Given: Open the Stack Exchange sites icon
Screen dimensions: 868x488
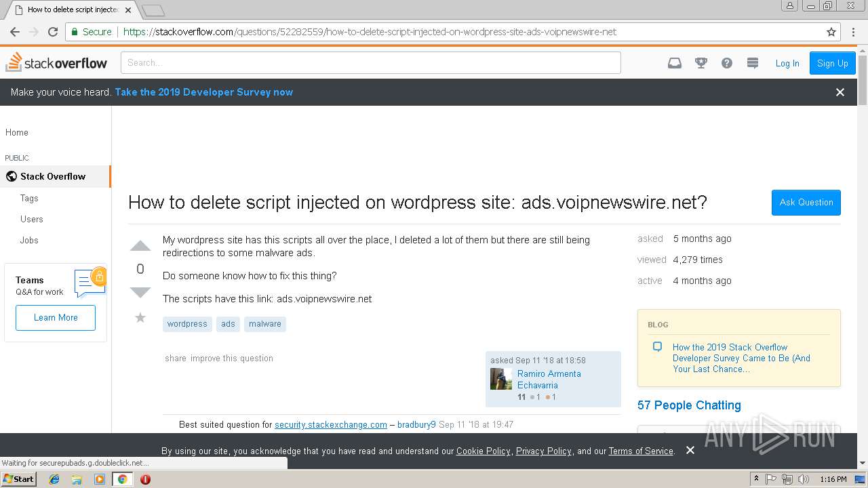Looking at the screenshot, I should point(752,63).
